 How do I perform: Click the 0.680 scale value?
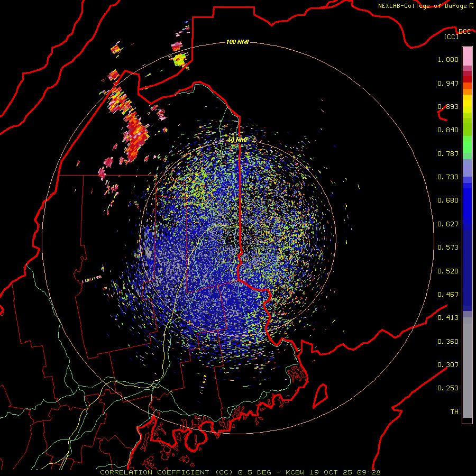(448, 200)
